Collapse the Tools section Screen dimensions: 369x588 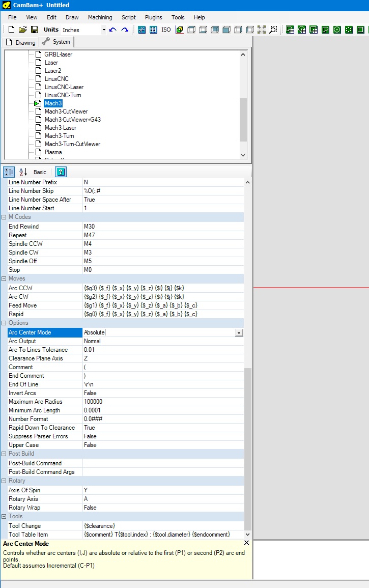(x=4, y=516)
